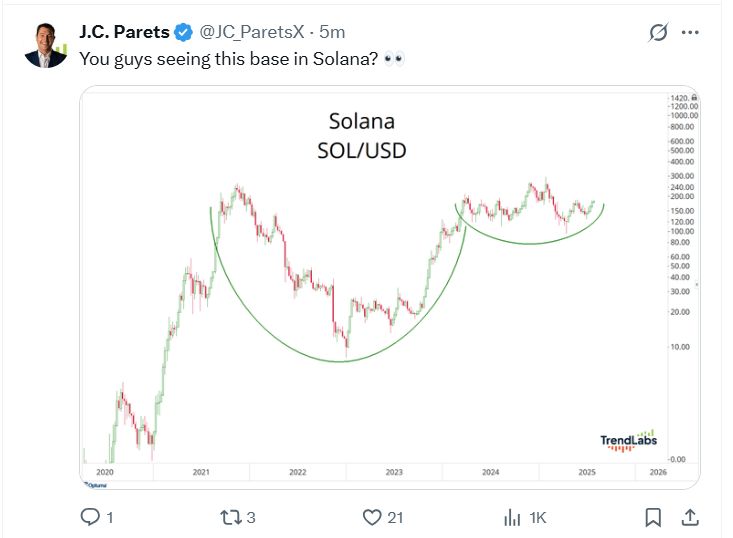
Task: Open the more options ellipsis menu
Action: pos(690,32)
